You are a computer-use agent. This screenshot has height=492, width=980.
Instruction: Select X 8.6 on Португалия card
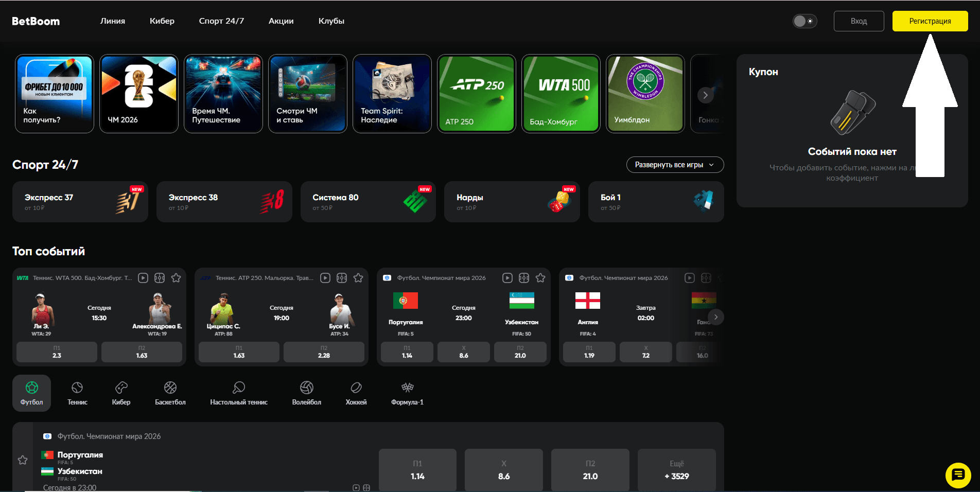pos(464,352)
